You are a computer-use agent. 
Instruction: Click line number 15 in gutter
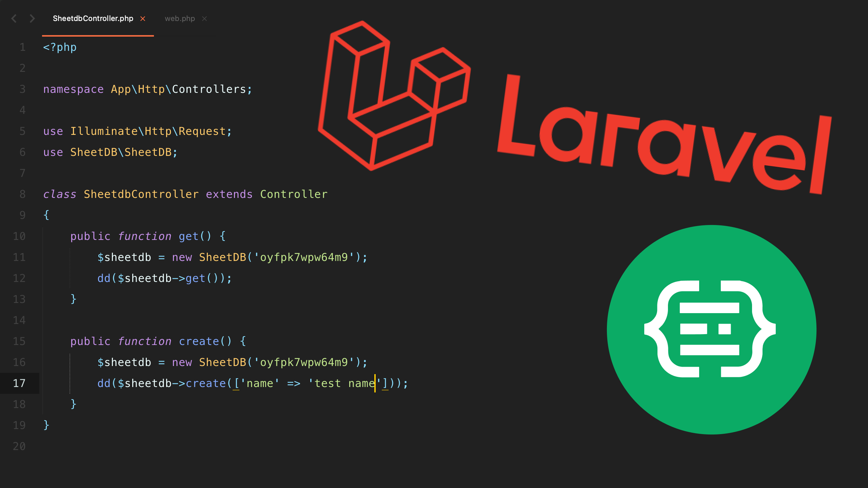click(x=19, y=341)
